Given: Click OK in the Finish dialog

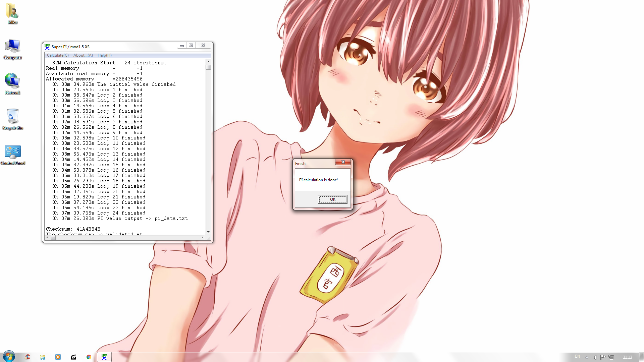Looking at the screenshot, I should [332, 199].
